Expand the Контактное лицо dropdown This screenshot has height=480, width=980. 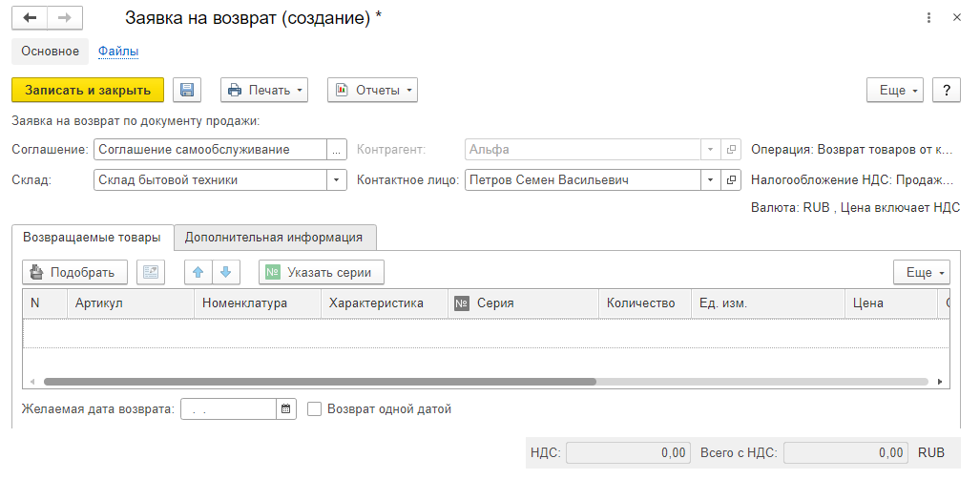click(x=710, y=179)
